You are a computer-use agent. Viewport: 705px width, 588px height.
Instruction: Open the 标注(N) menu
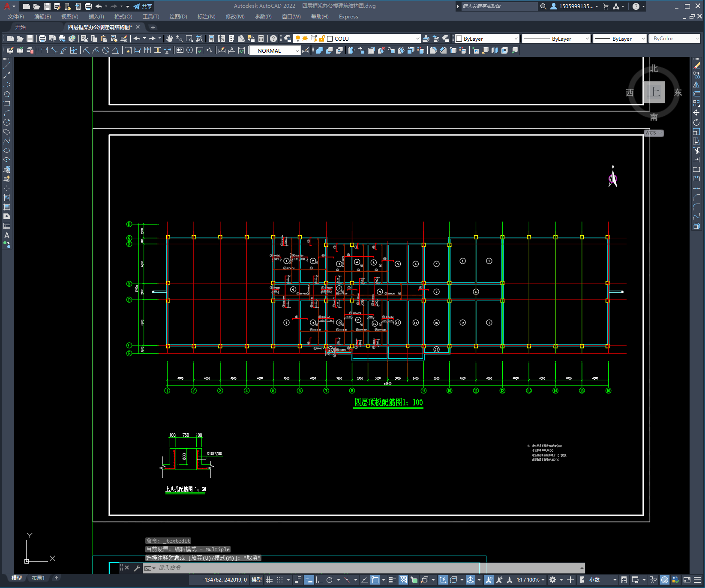(x=206, y=17)
